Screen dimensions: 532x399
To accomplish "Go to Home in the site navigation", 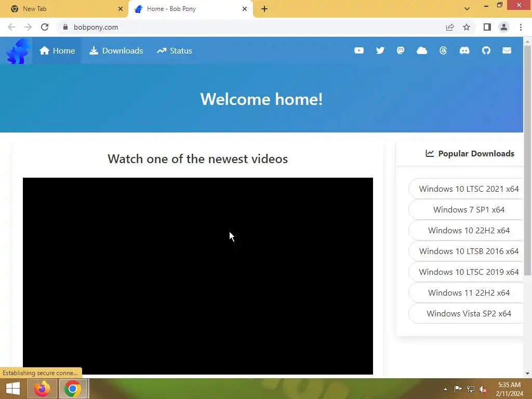I will (x=57, y=51).
